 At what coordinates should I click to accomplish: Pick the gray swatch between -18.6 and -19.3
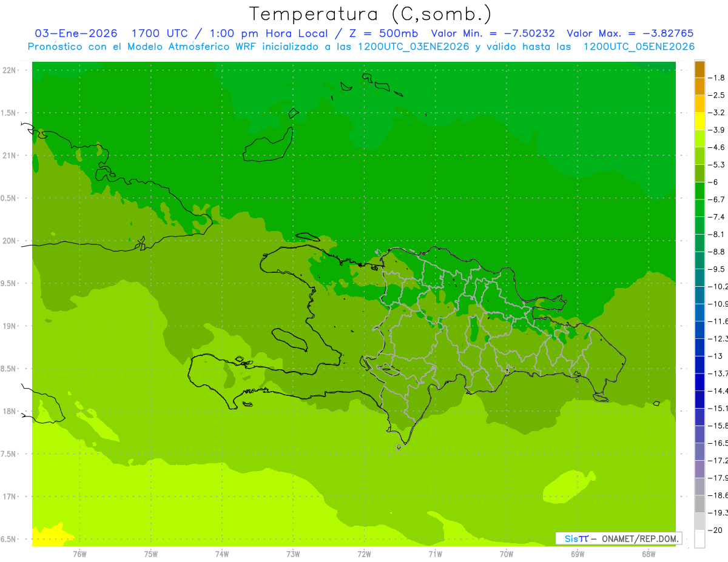coord(699,504)
